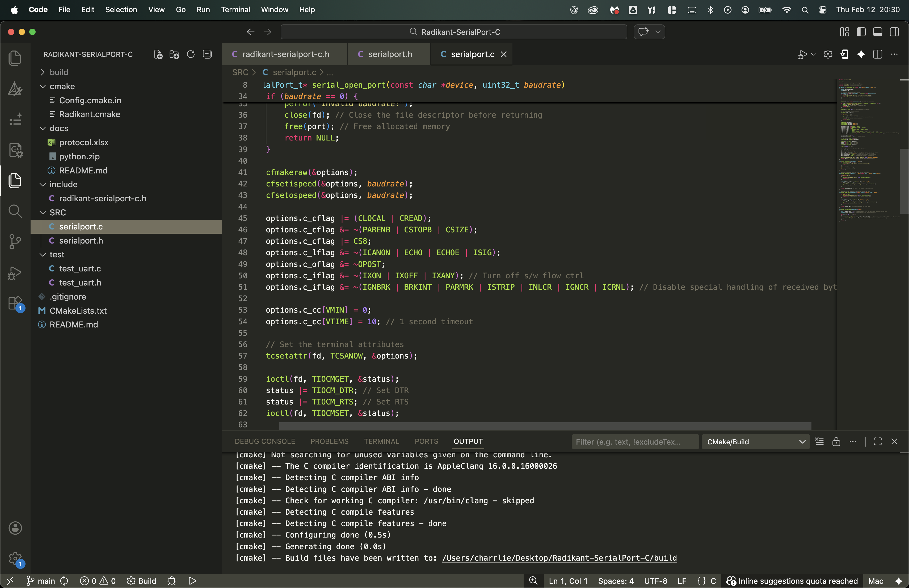This screenshot has height=588, width=909.
Task: Toggle the bottom panel visibility
Action: pyautogui.click(x=878, y=32)
